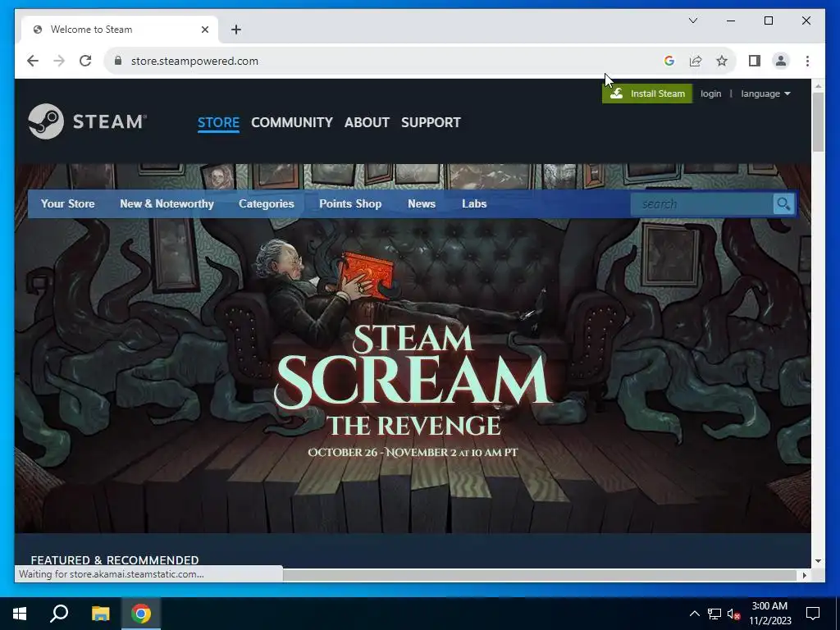Click the Google icon in address bar

669,61
